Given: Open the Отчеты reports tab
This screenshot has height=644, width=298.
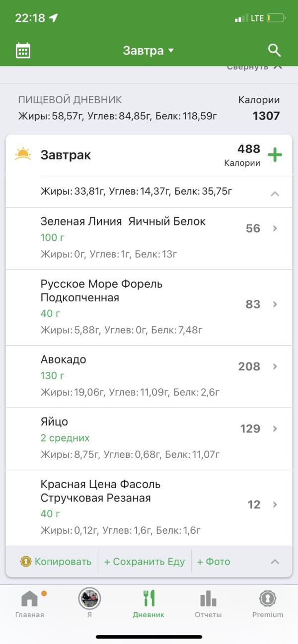Looking at the screenshot, I should click(x=208, y=604).
